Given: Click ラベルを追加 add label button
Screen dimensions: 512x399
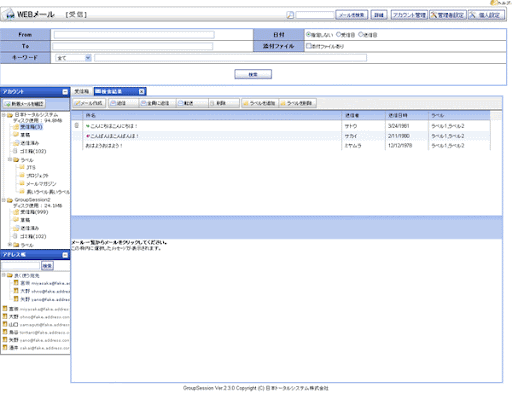Looking at the screenshot, I should point(260,103).
